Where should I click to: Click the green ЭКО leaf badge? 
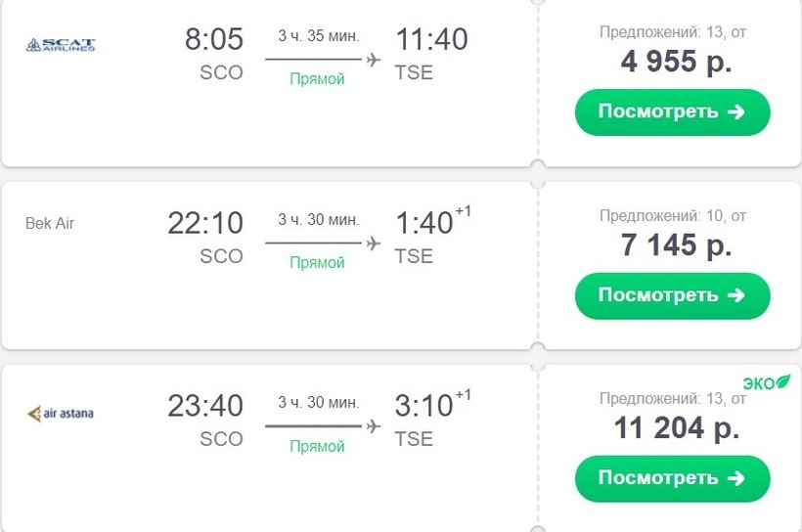766,381
